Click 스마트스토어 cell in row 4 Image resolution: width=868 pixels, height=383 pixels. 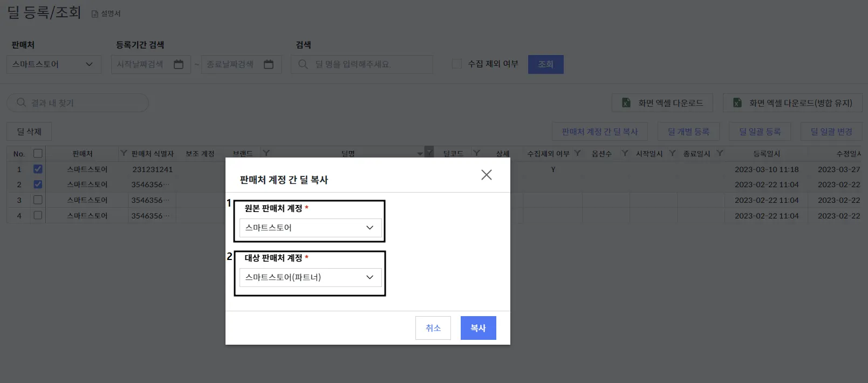87,215
